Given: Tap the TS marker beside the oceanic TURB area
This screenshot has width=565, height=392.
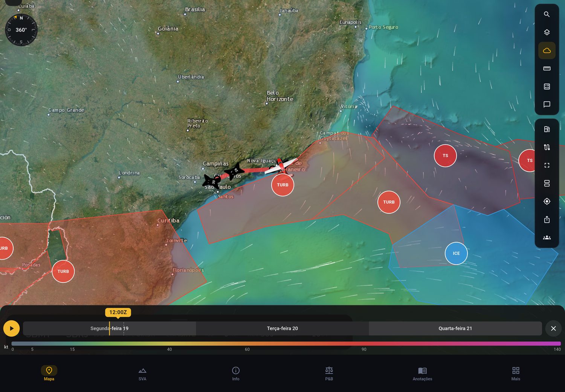Looking at the screenshot, I should [x=445, y=155].
